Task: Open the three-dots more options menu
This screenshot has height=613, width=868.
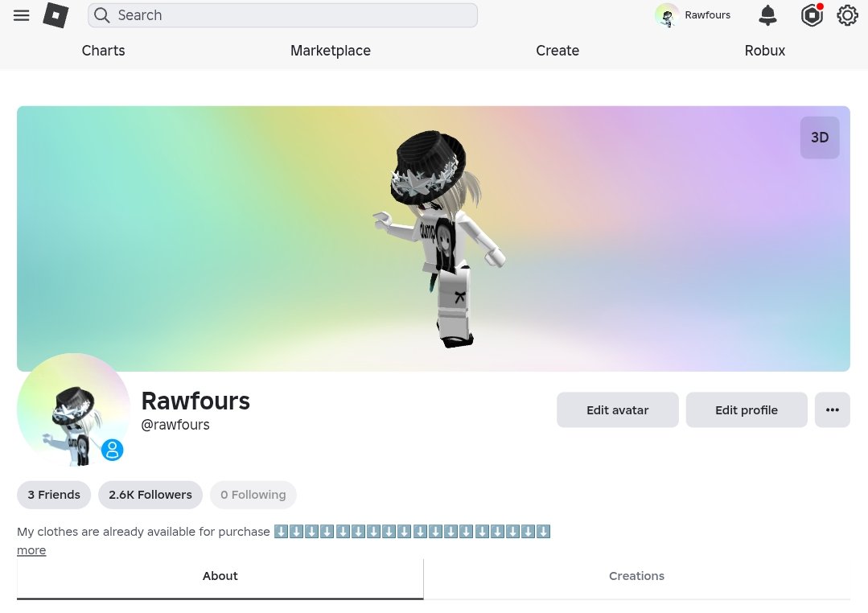Action: (832, 409)
